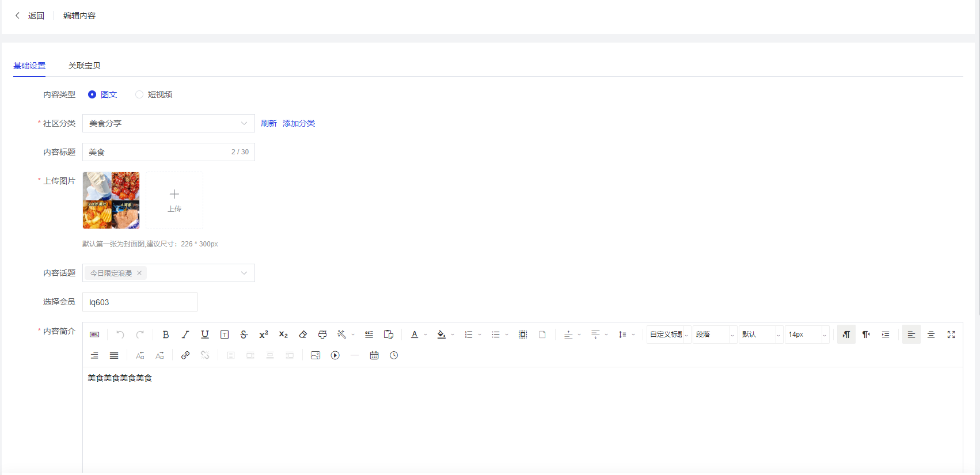Viewport: 980px width, 475px height.
Task: Insert the current date
Action: (x=374, y=355)
